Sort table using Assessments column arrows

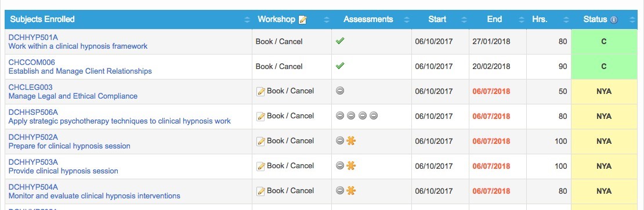pos(406,20)
